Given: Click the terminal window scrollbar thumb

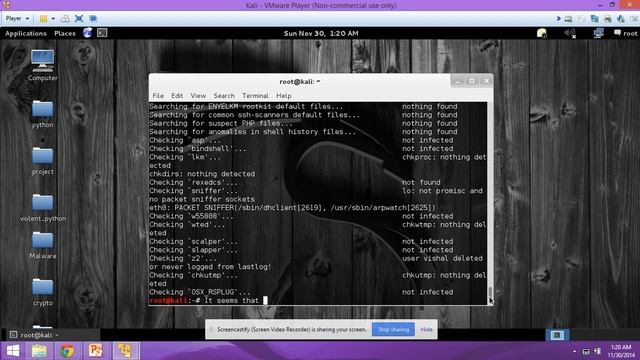Looking at the screenshot, I should coord(490,295).
